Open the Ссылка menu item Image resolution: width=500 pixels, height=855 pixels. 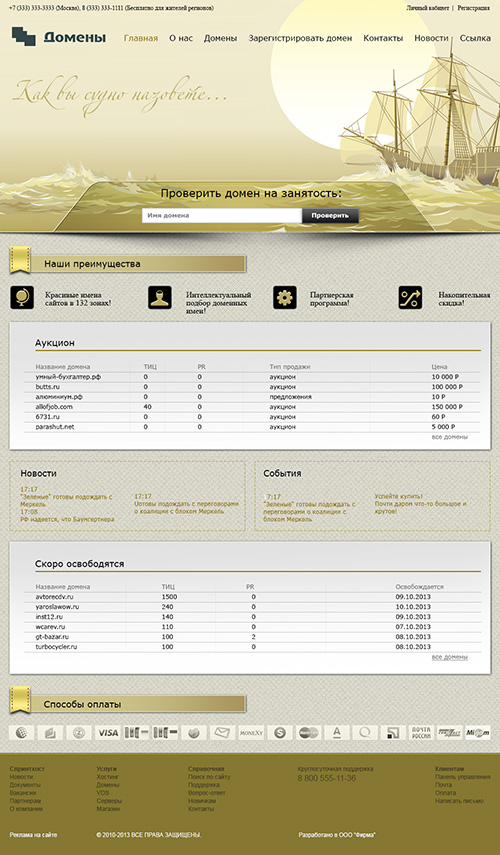tap(475, 38)
